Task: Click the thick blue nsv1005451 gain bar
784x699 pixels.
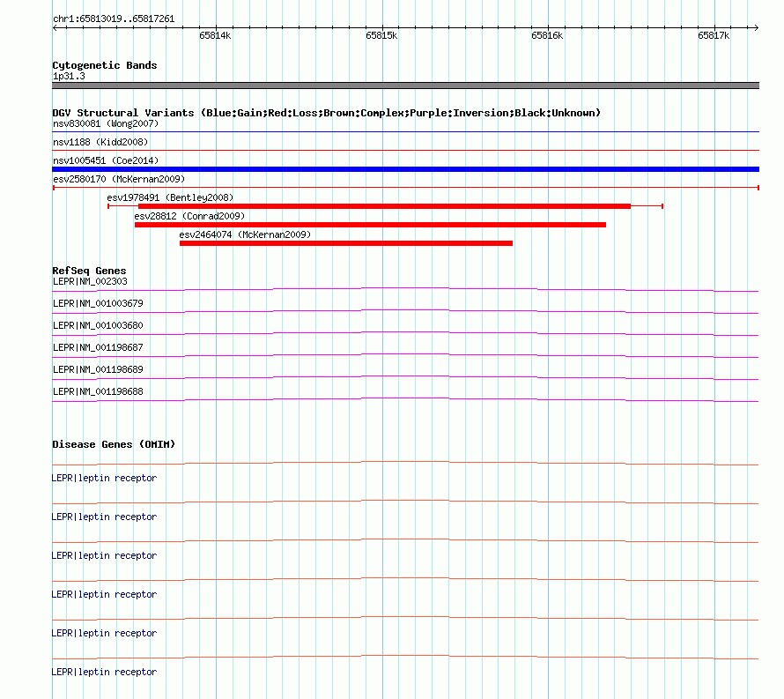Action: click(x=405, y=169)
